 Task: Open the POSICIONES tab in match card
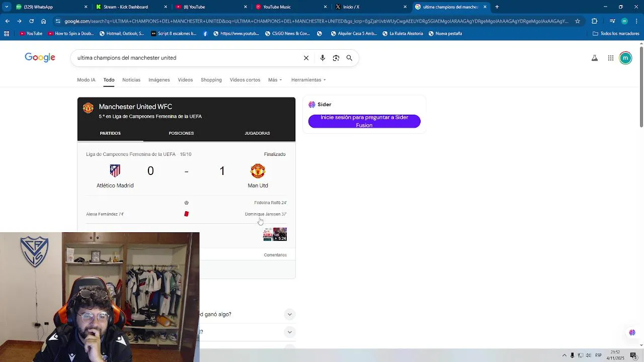tap(181, 133)
